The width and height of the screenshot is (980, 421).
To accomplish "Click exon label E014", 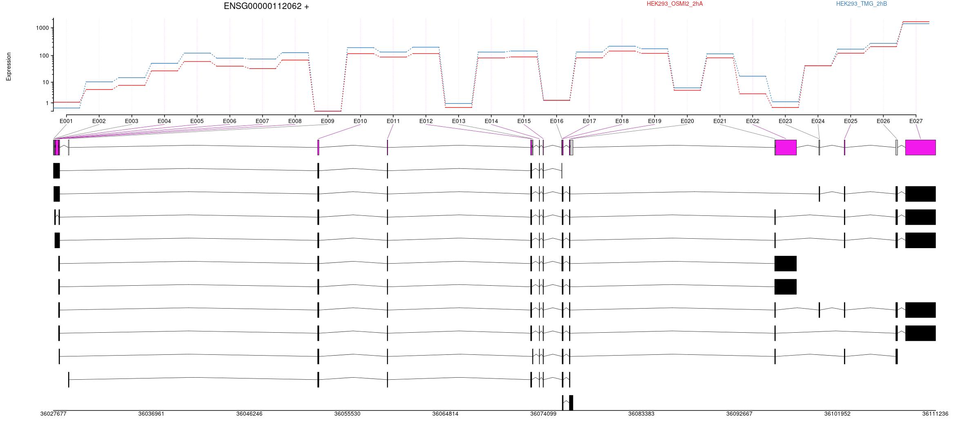I will click(x=491, y=121).
